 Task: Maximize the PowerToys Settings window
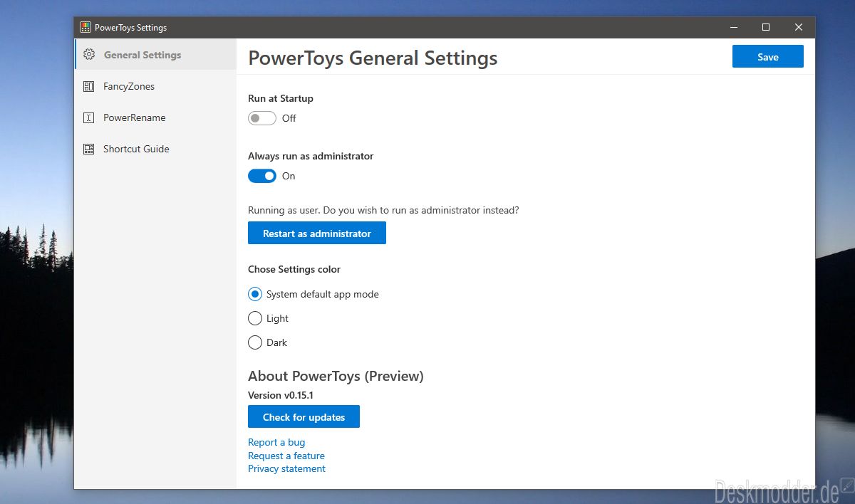coord(766,28)
